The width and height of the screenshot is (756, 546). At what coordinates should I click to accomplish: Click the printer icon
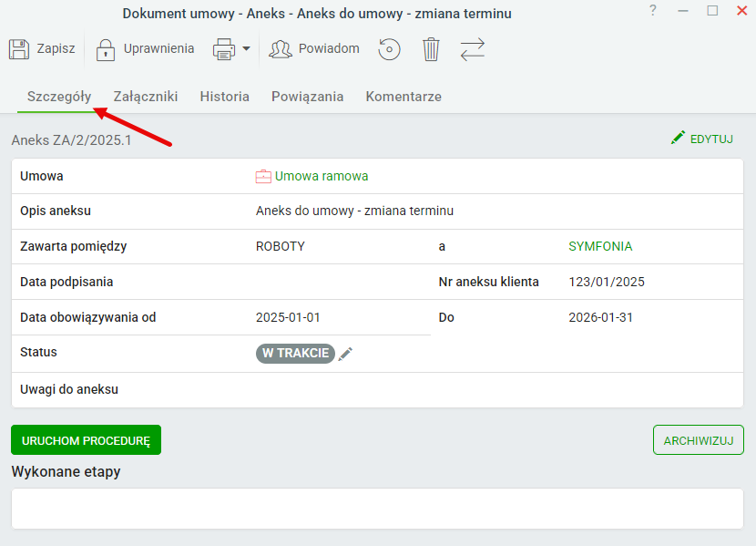[x=224, y=49]
